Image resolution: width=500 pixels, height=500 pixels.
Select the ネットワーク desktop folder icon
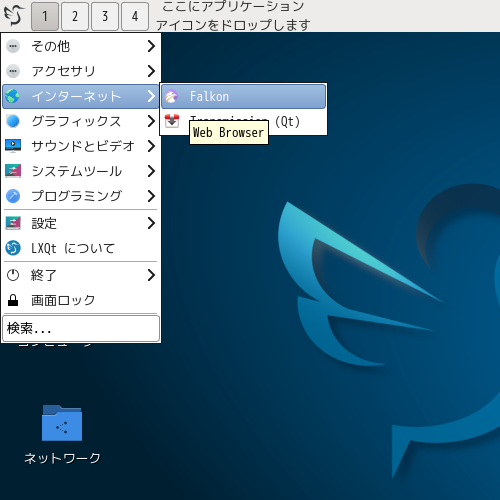click(x=62, y=423)
